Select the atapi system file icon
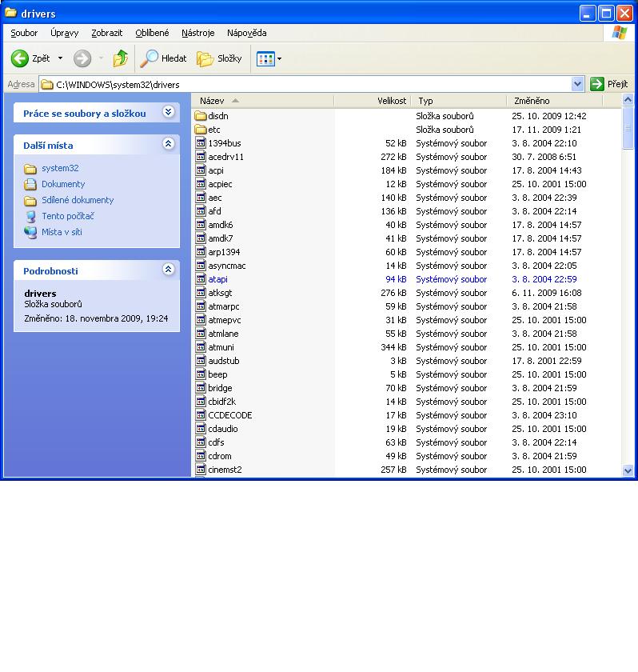Screen dimensions: 638x672 [201, 279]
